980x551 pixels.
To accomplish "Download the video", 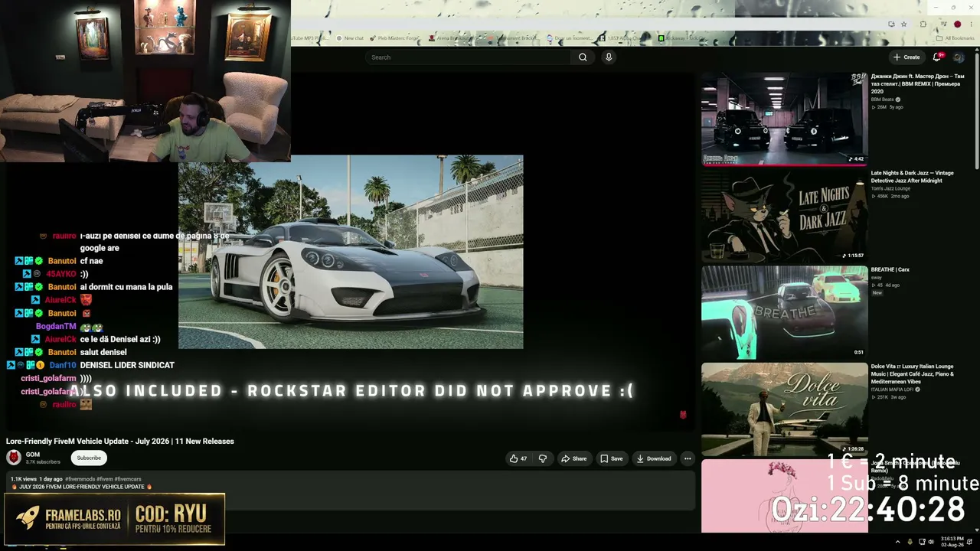I will 654,458.
